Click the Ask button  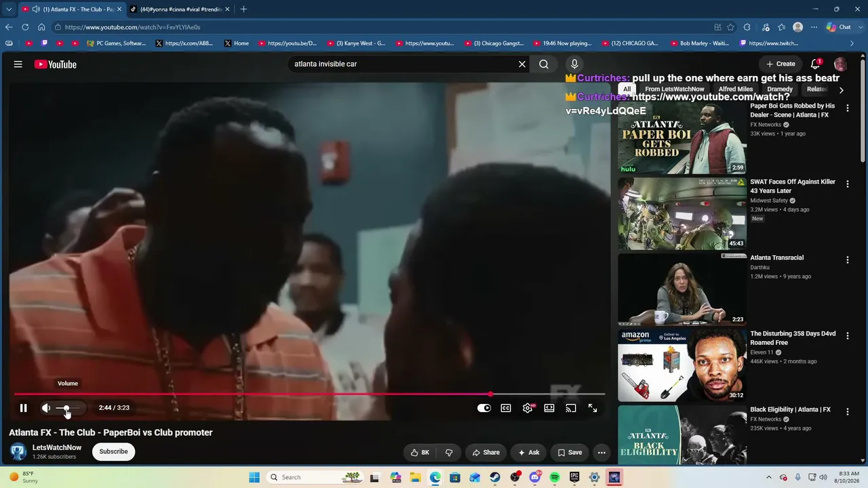pyautogui.click(x=529, y=453)
